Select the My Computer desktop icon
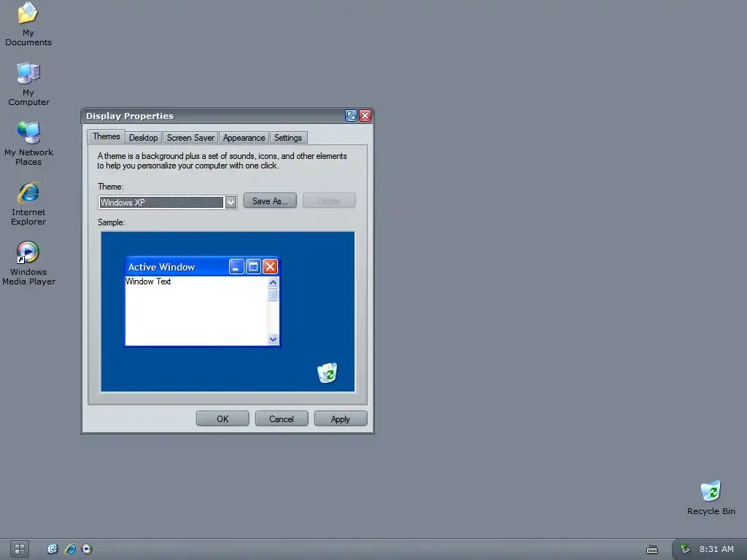747x560 pixels. tap(28, 85)
